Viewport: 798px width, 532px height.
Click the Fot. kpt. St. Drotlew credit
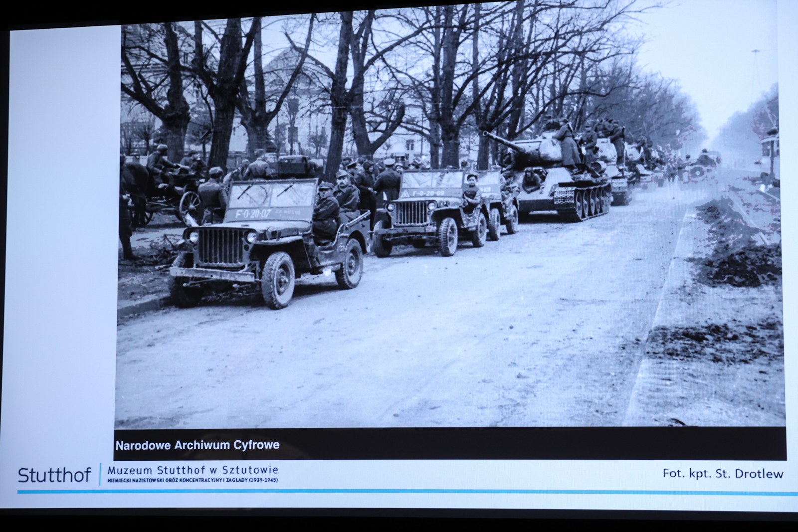tap(723, 474)
